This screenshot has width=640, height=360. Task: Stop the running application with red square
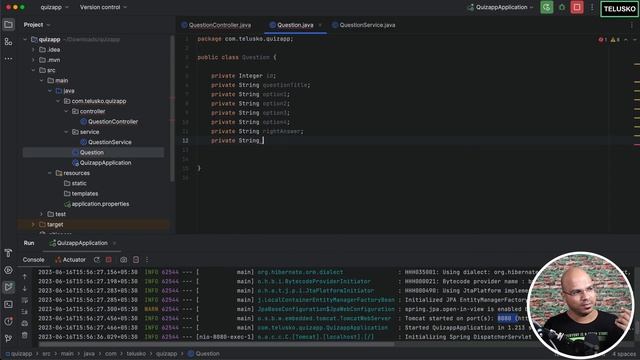tap(577, 7)
